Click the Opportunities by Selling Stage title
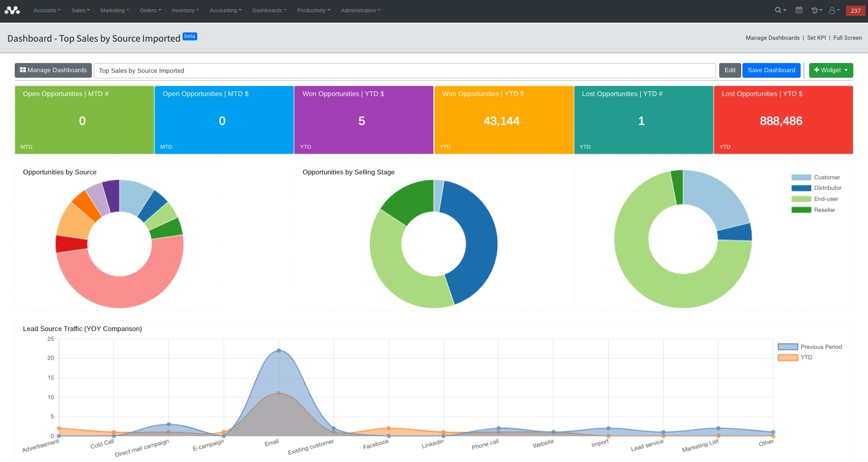This screenshot has width=868, height=462. [x=349, y=173]
